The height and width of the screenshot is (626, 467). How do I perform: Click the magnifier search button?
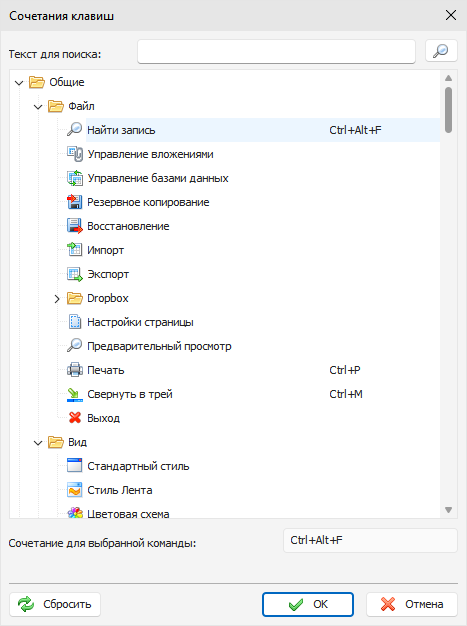coord(441,51)
